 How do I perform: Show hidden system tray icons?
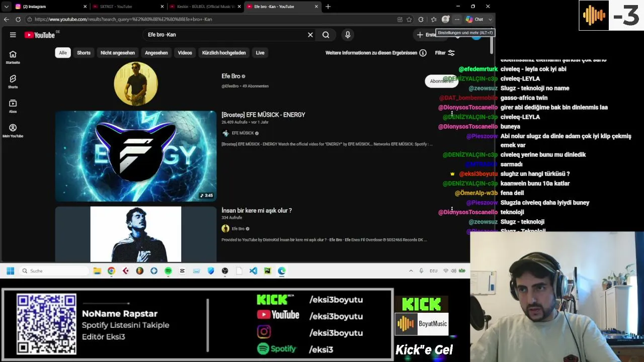[411, 271]
